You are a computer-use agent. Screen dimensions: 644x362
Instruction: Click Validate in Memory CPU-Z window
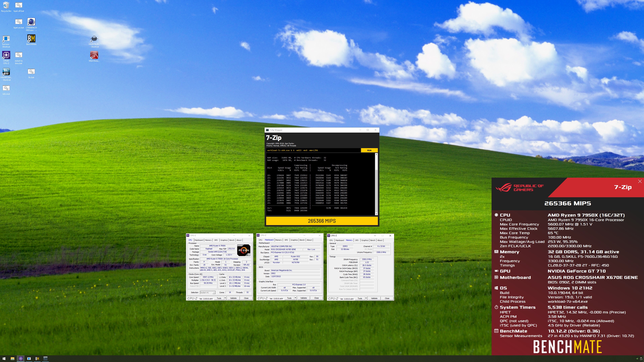[x=374, y=298]
